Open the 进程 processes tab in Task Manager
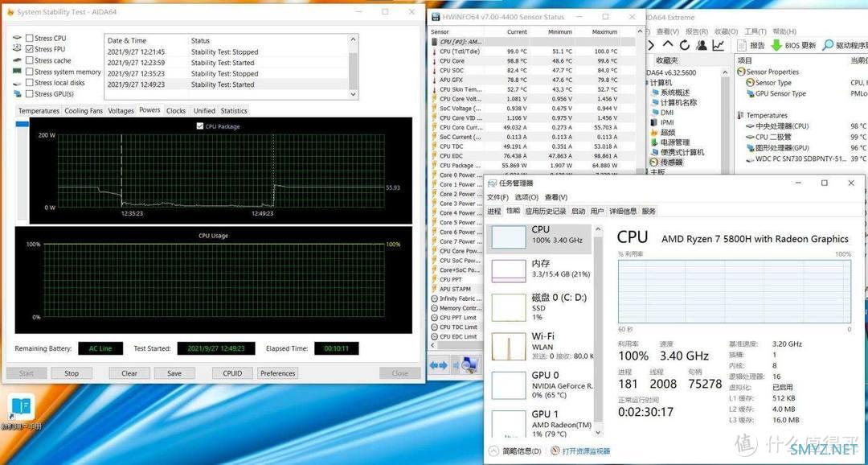The image size is (868, 465). (x=493, y=211)
